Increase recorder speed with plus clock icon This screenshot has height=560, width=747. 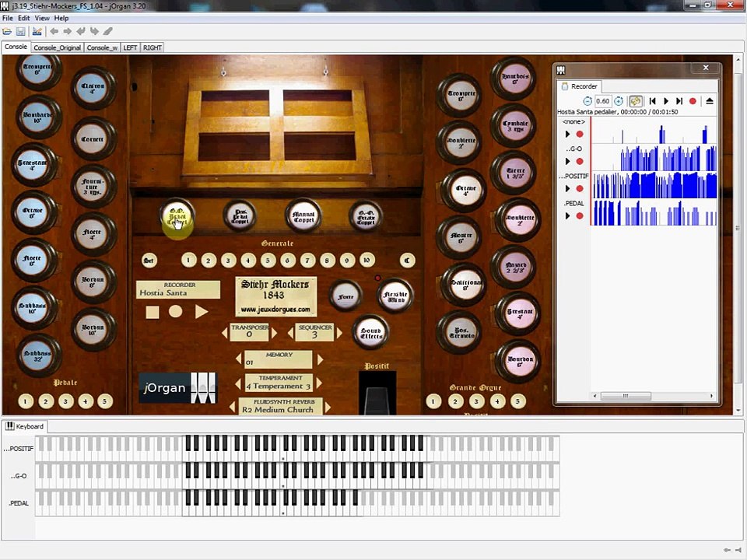619,101
